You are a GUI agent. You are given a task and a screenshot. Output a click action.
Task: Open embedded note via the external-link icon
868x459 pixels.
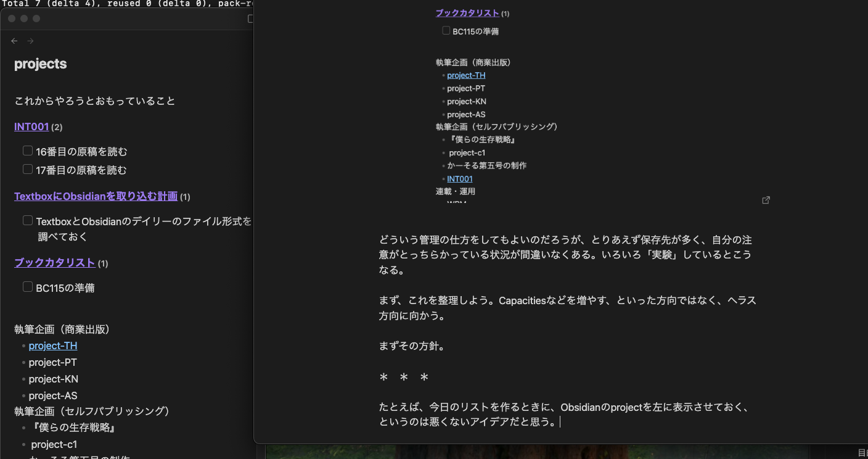click(766, 200)
